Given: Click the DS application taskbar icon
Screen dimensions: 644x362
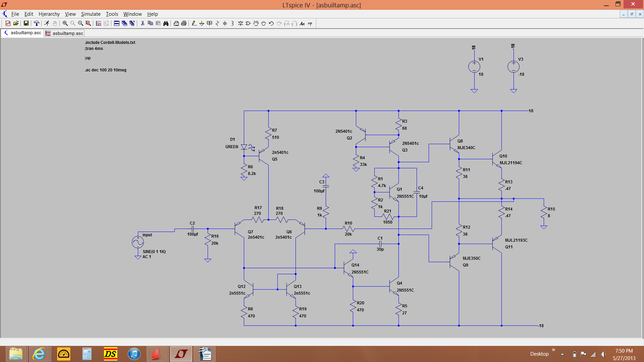Looking at the screenshot, I should click(x=110, y=354).
